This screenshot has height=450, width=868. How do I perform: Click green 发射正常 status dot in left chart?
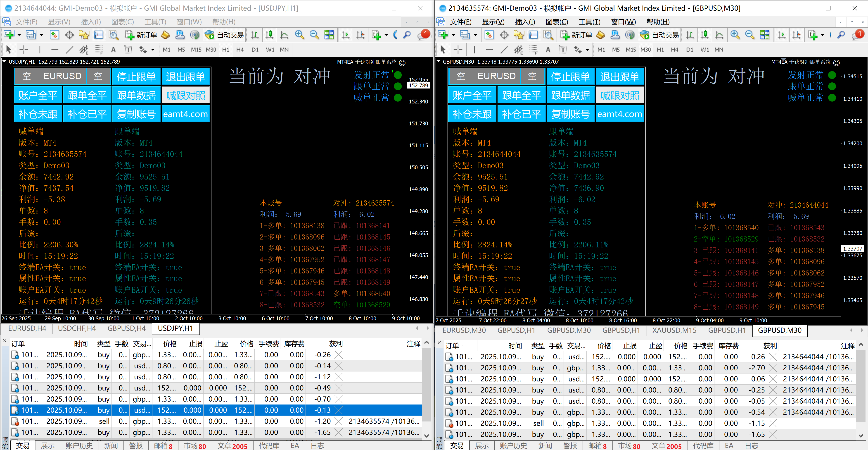pyautogui.click(x=398, y=75)
